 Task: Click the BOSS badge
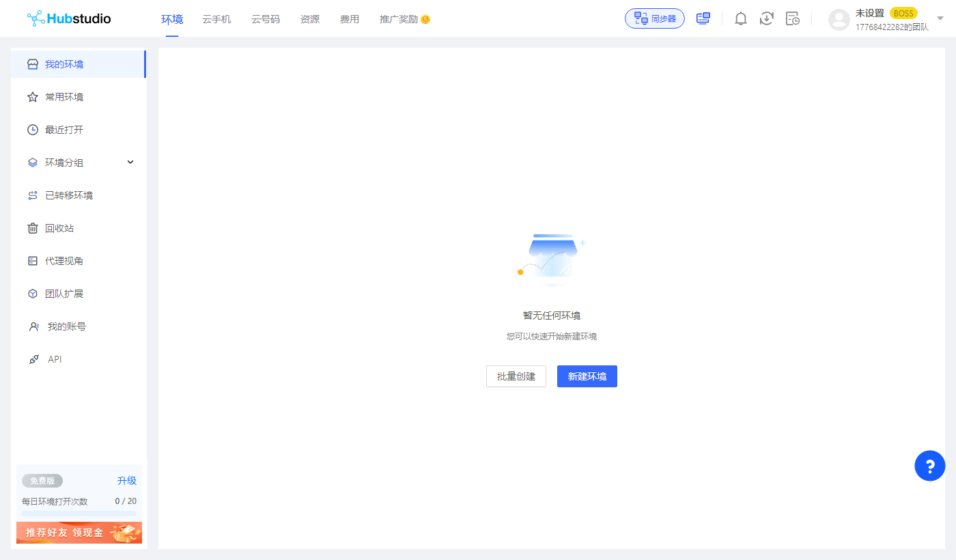[903, 13]
